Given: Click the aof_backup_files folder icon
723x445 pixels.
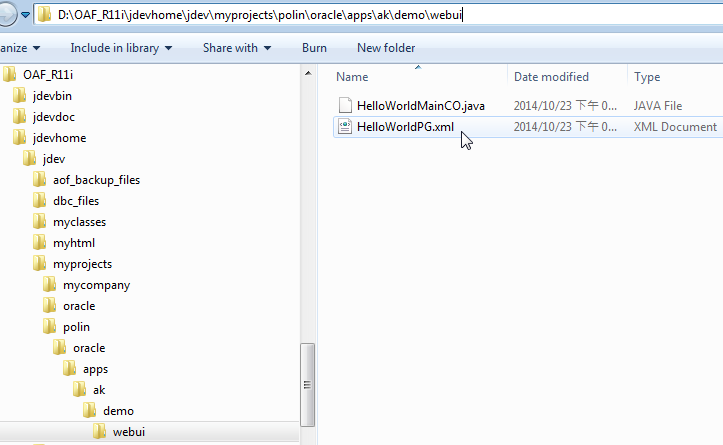Looking at the screenshot, I should pos(40,180).
